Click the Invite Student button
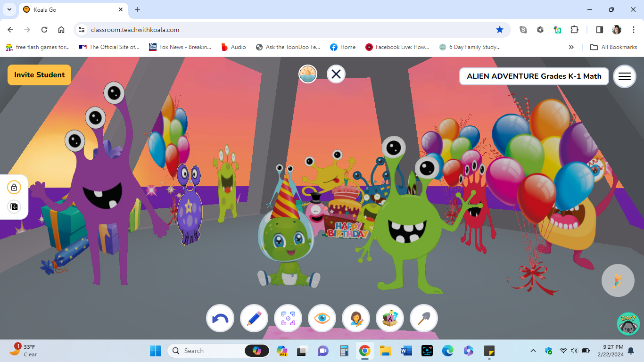 39,74
